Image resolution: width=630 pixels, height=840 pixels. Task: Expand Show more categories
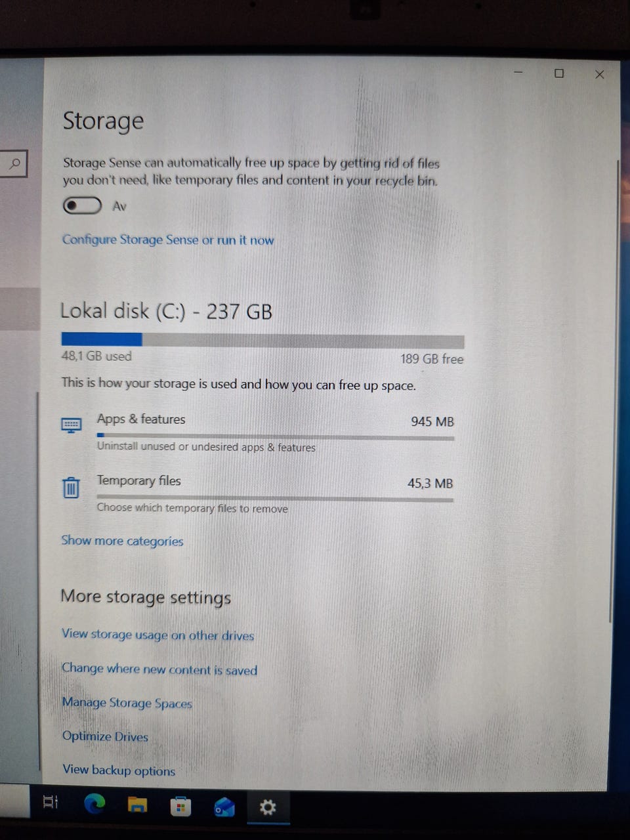(x=122, y=541)
